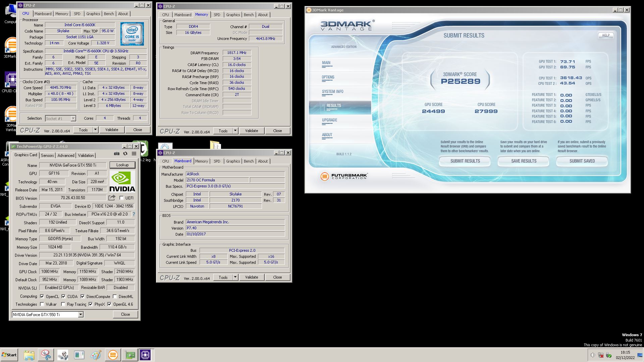Click GPU-Z graphics card taskbar icon

[x=130, y=355]
